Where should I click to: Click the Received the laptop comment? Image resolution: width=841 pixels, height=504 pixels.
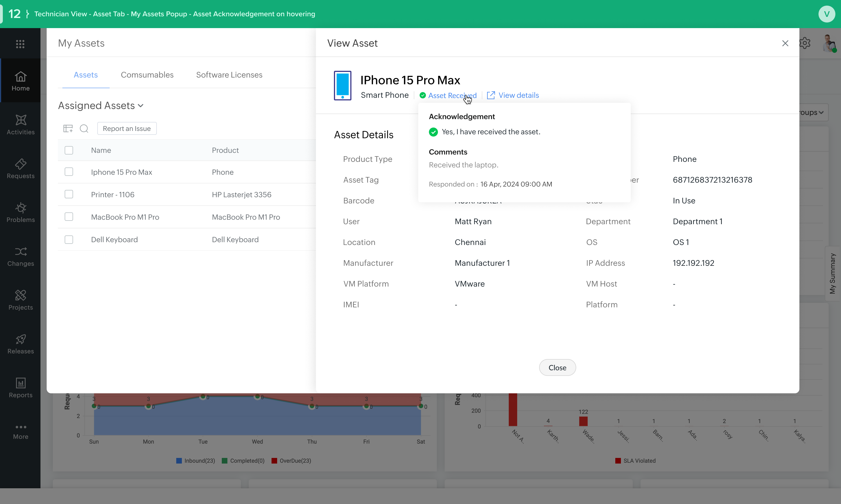[464, 165]
